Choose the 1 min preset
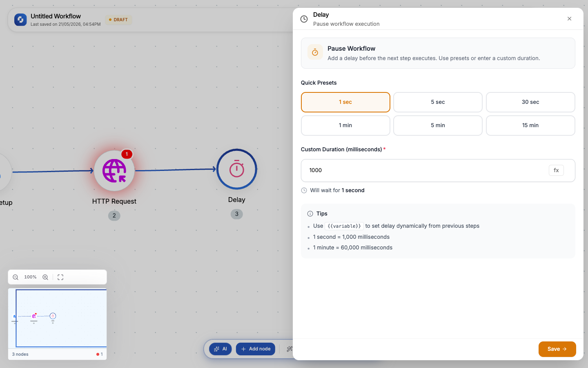Image resolution: width=588 pixels, height=368 pixels. tap(345, 126)
